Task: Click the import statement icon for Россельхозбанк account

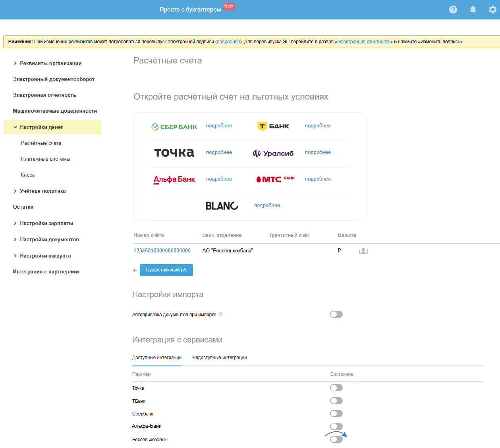Action: coord(363,251)
